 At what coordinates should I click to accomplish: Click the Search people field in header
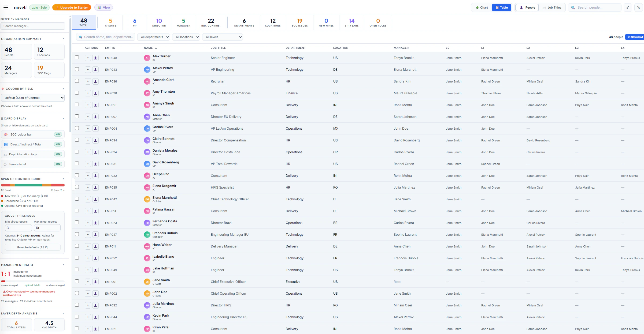point(595,7)
